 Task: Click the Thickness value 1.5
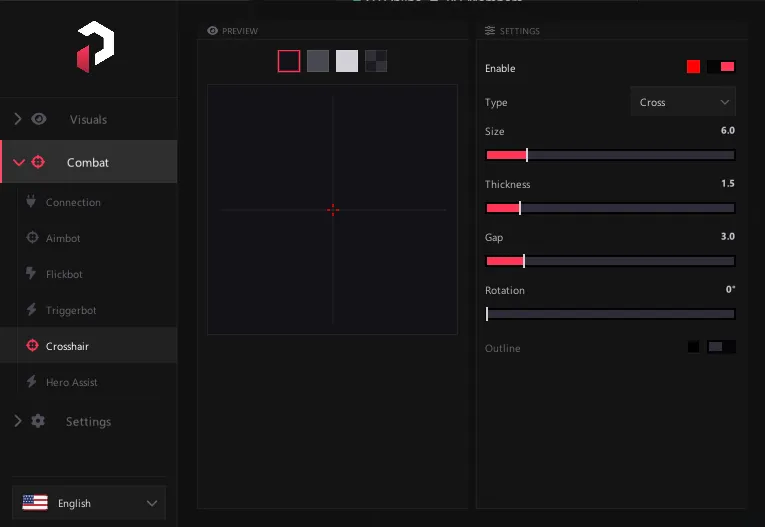[x=727, y=183]
